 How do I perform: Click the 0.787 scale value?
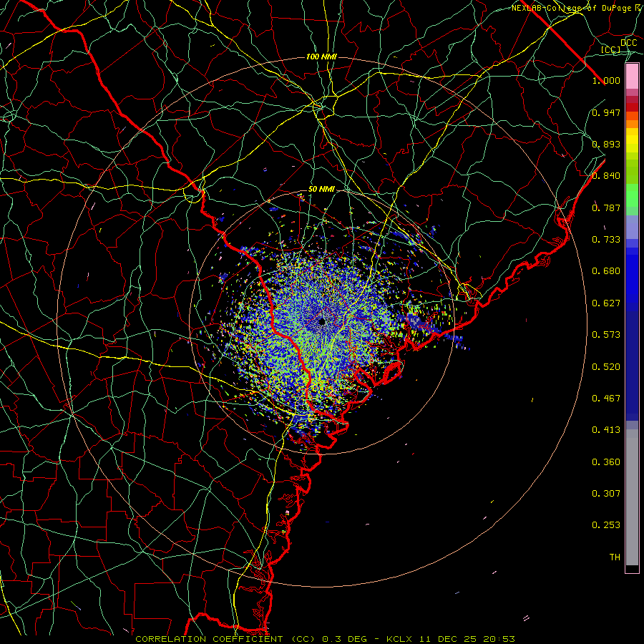coord(606,208)
